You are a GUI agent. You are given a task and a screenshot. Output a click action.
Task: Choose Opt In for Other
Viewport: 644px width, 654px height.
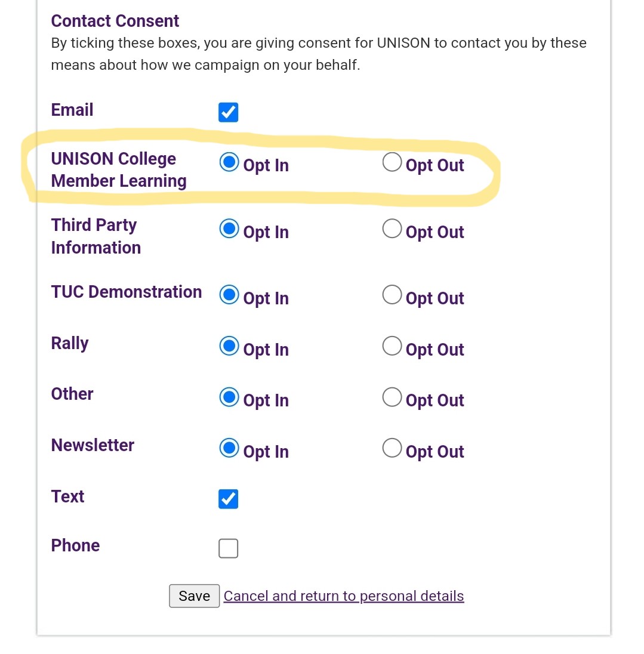pos(229,397)
